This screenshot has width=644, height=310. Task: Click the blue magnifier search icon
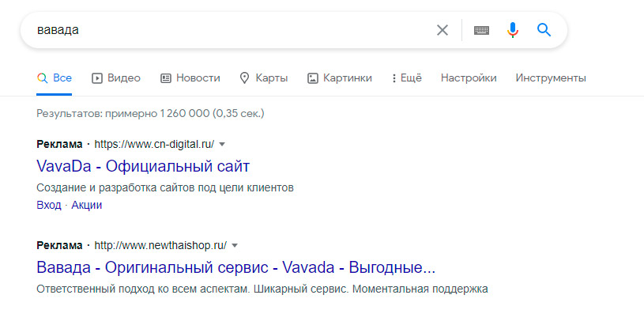[544, 29]
